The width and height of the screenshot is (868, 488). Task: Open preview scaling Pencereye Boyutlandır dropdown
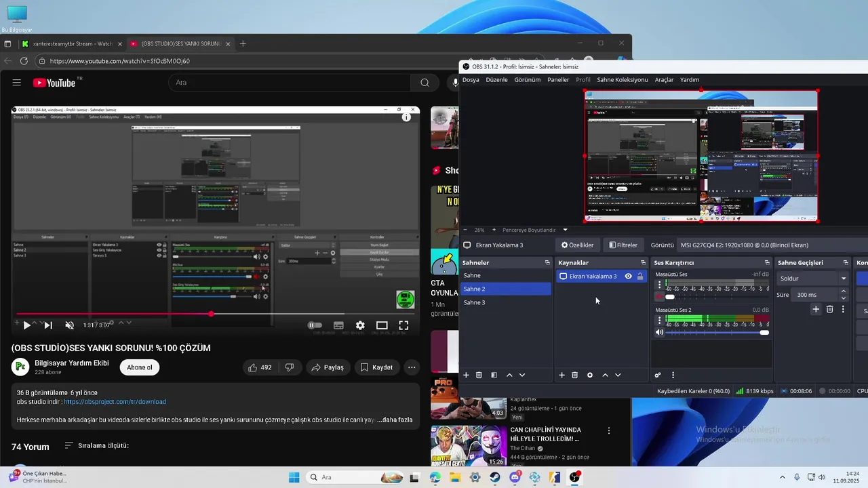[535, 230]
